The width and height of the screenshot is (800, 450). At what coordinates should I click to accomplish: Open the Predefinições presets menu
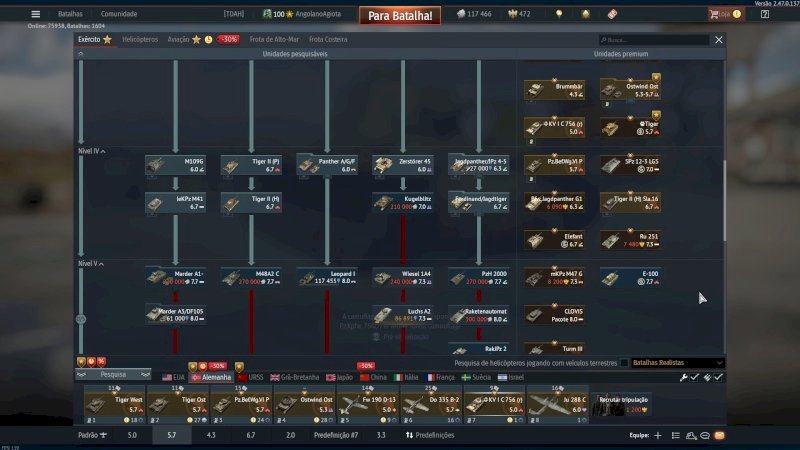click(x=430, y=435)
